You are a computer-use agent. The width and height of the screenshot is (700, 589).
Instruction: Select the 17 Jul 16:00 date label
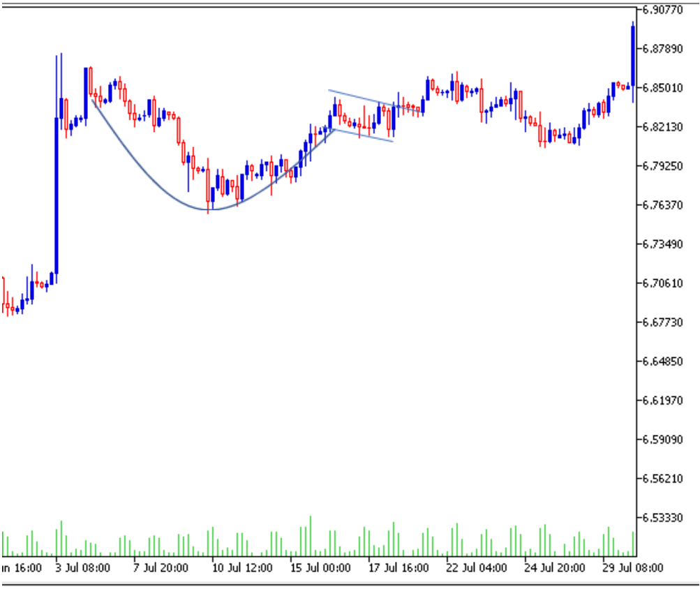tap(398, 568)
